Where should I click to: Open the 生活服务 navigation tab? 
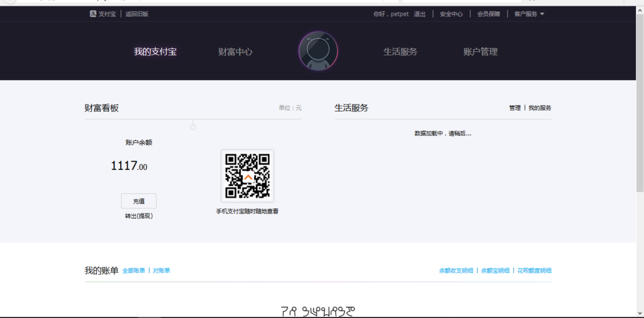click(400, 52)
